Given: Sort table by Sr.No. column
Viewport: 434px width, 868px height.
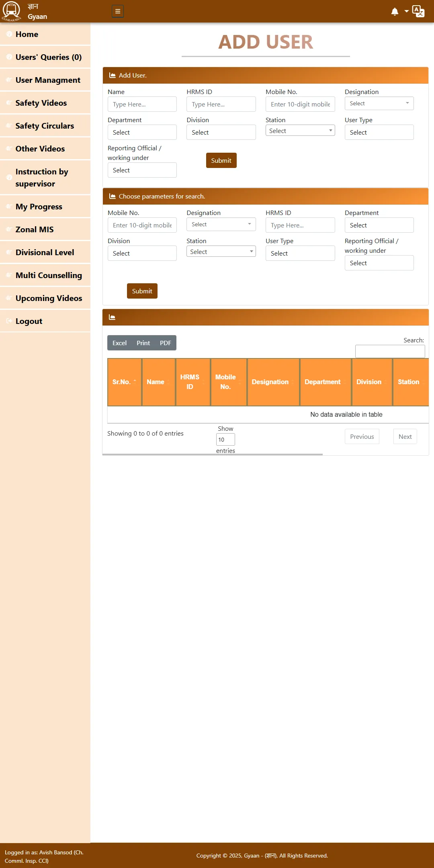Looking at the screenshot, I should (x=125, y=382).
